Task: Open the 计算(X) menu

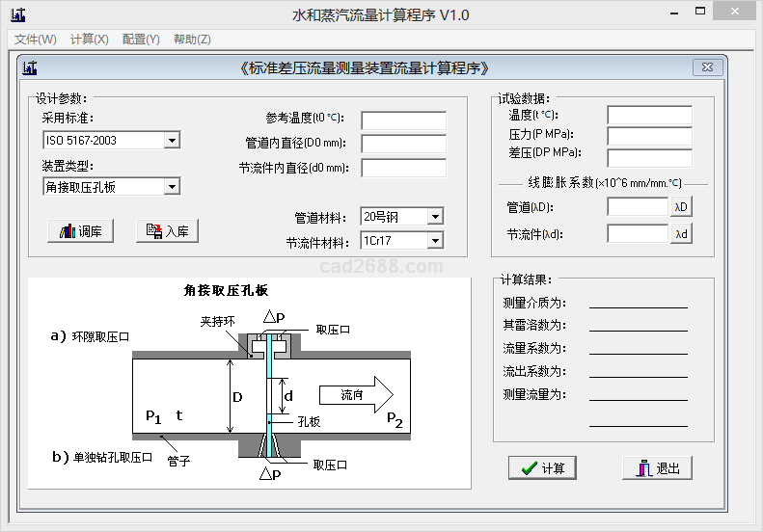Action: [89, 40]
